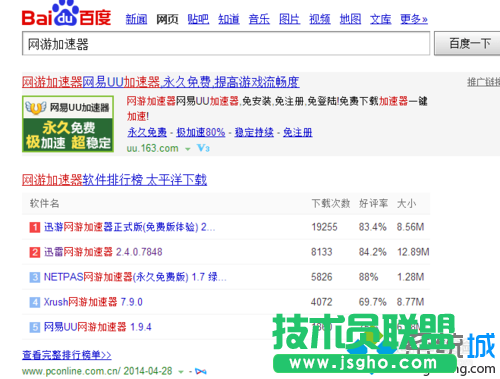Image resolution: width=500 pixels, height=379 pixels.
Task: Open the 极加速80% sublink
Action: point(201,132)
